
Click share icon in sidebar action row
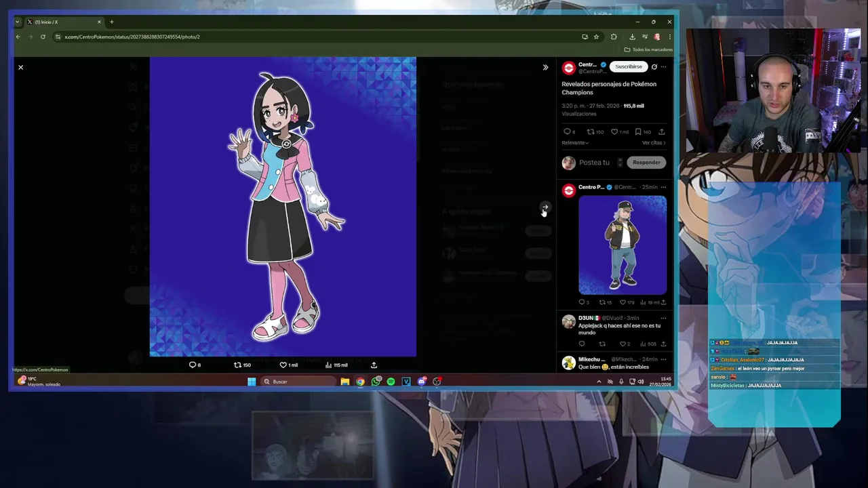(662, 131)
